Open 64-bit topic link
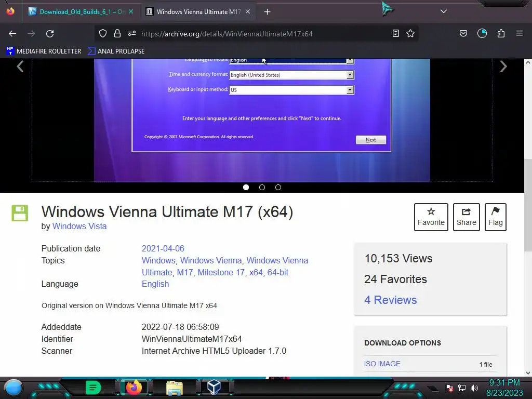532x399 pixels. point(278,272)
